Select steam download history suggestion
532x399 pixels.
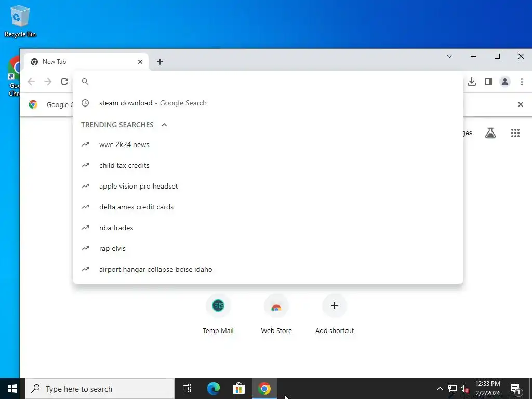click(x=268, y=103)
